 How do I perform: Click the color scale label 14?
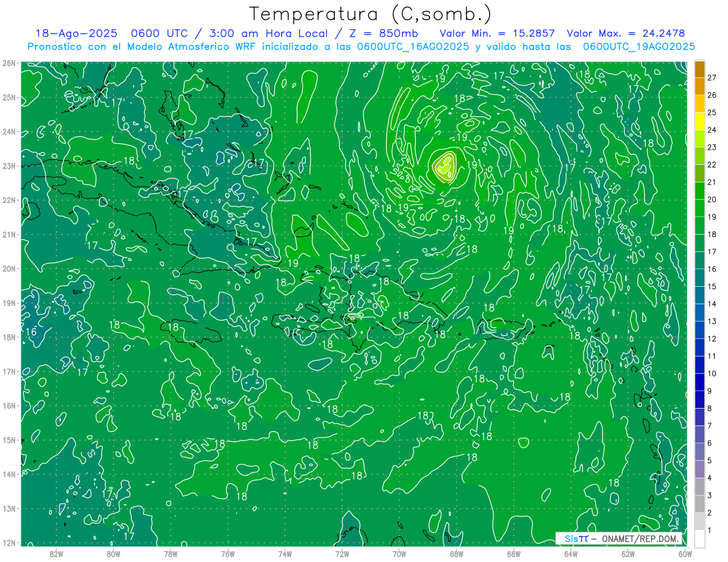pyautogui.click(x=712, y=304)
